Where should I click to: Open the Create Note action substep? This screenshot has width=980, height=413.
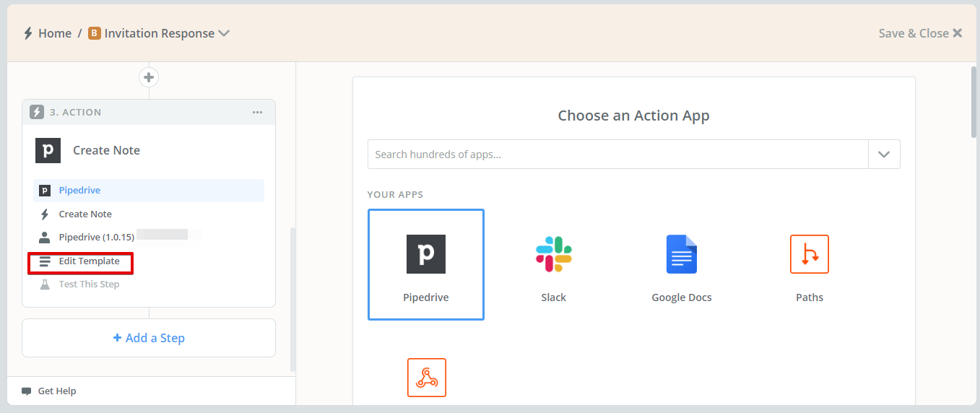point(85,214)
